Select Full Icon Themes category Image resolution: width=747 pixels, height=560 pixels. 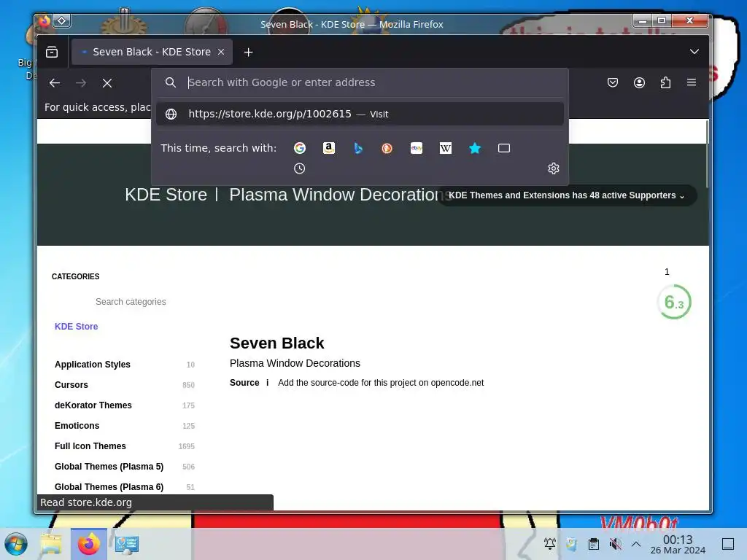click(x=90, y=446)
